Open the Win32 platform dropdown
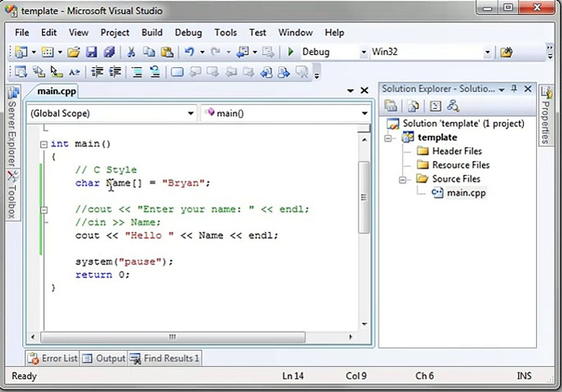This screenshot has height=392, width=562. click(487, 52)
